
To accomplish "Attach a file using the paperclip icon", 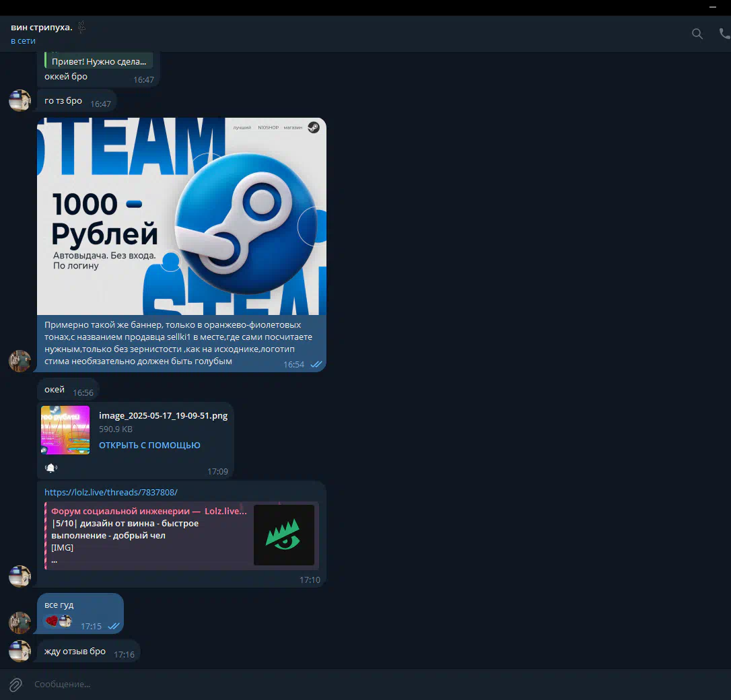I will click(15, 684).
